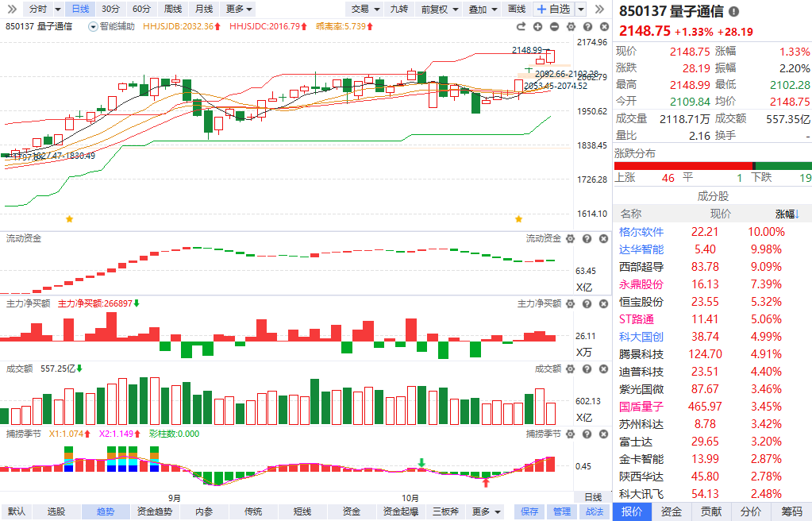Open help for 捕捞季节 indicator

tap(587, 434)
